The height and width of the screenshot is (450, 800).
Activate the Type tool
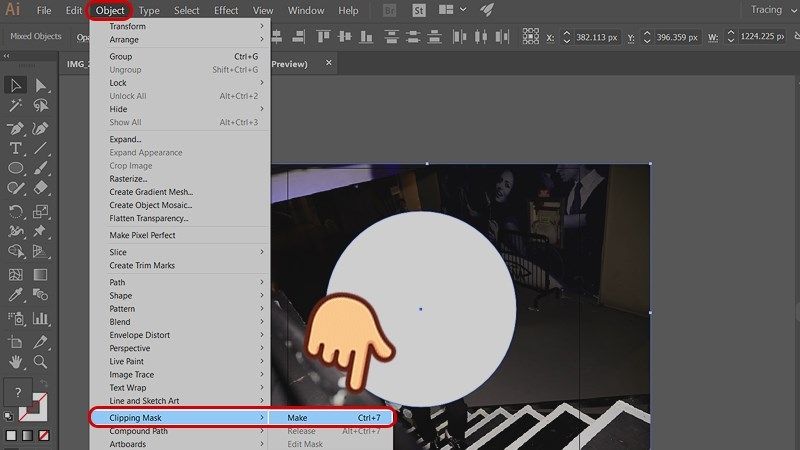tap(15, 148)
